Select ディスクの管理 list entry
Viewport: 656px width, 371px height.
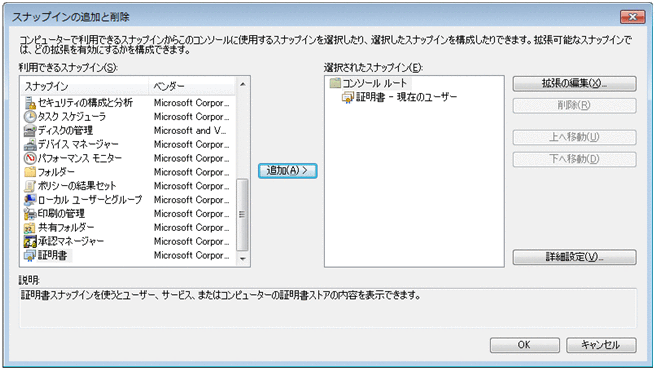(65, 130)
